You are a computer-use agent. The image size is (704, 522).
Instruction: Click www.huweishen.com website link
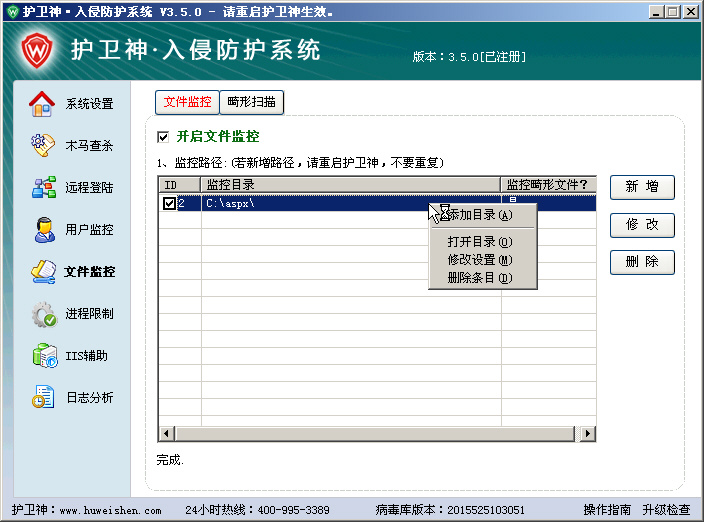[x=110, y=510]
